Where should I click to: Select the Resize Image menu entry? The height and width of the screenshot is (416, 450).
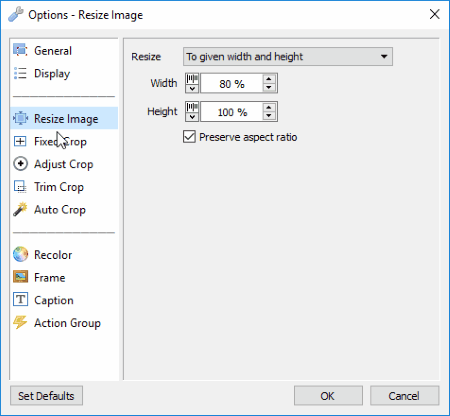coord(64,118)
